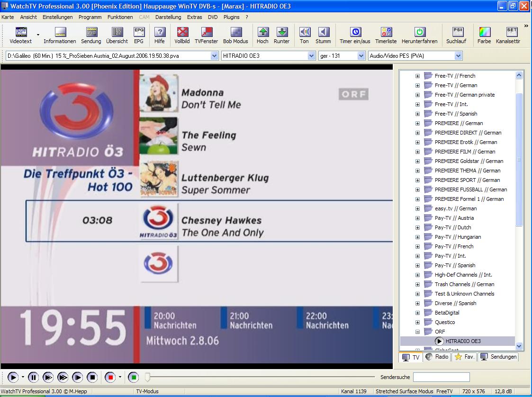Switch to the Fav. tab
532x397 pixels.
(464, 357)
